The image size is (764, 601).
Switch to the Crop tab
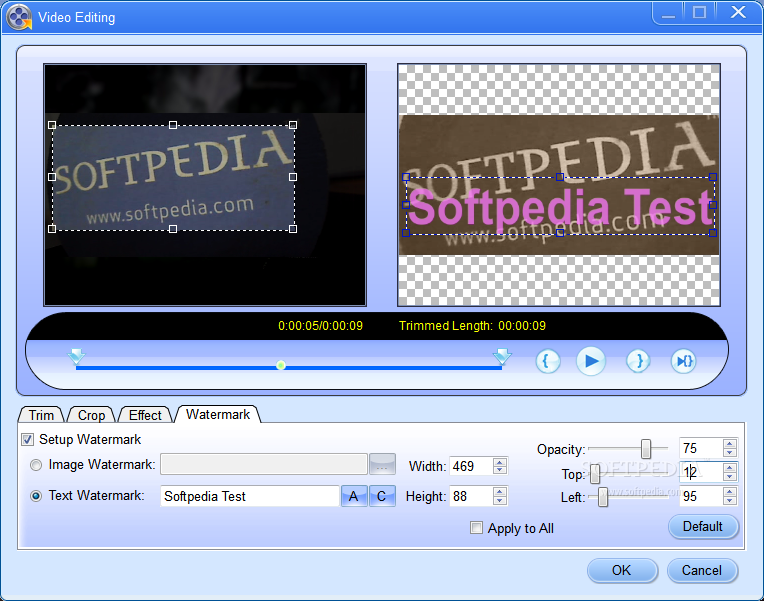tap(91, 415)
